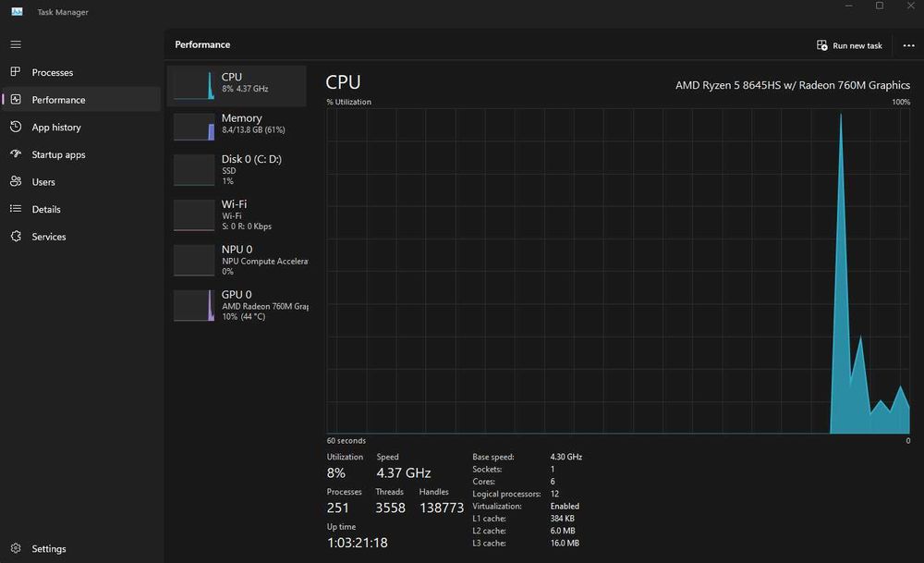Click the Settings gear icon
The width and height of the screenshot is (924, 563).
16,548
